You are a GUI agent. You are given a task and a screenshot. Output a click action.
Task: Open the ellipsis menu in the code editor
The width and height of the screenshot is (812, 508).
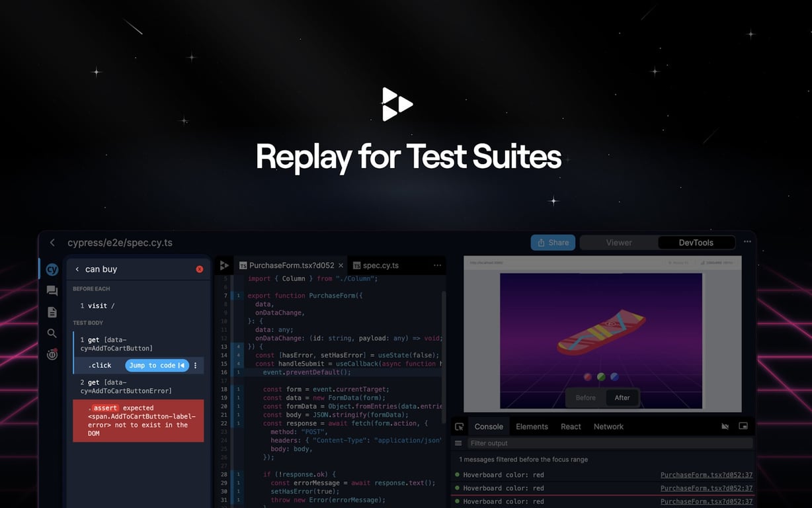pyautogui.click(x=437, y=265)
